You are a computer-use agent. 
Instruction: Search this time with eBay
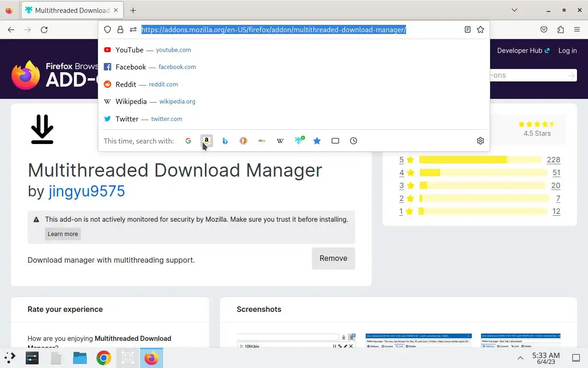[262, 141]
